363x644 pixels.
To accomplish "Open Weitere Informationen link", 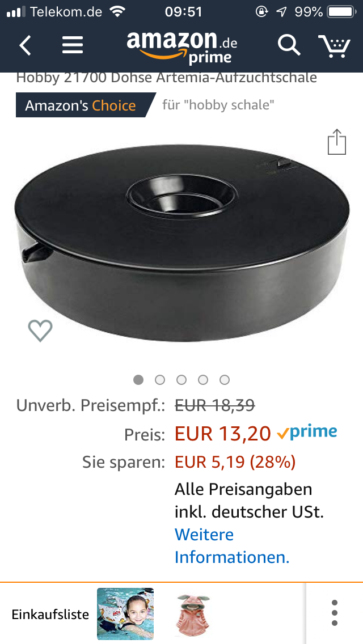I will point(232,546).
